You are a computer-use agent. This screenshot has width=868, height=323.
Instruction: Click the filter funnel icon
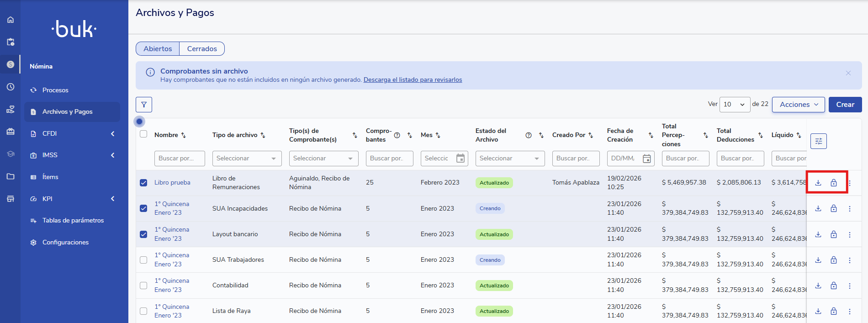tap(144, 105)
